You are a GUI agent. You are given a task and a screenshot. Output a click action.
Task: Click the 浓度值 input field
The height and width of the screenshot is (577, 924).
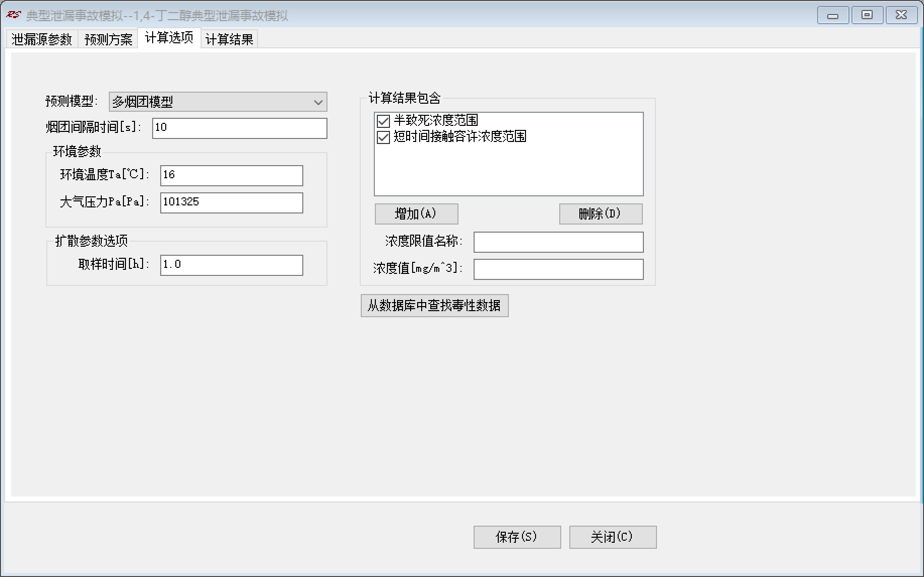tap(558, 269)
